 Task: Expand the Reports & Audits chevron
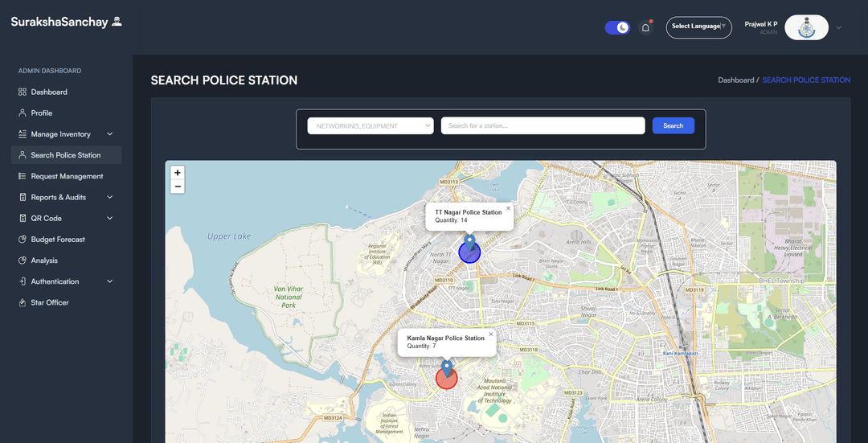pos(109,197)
